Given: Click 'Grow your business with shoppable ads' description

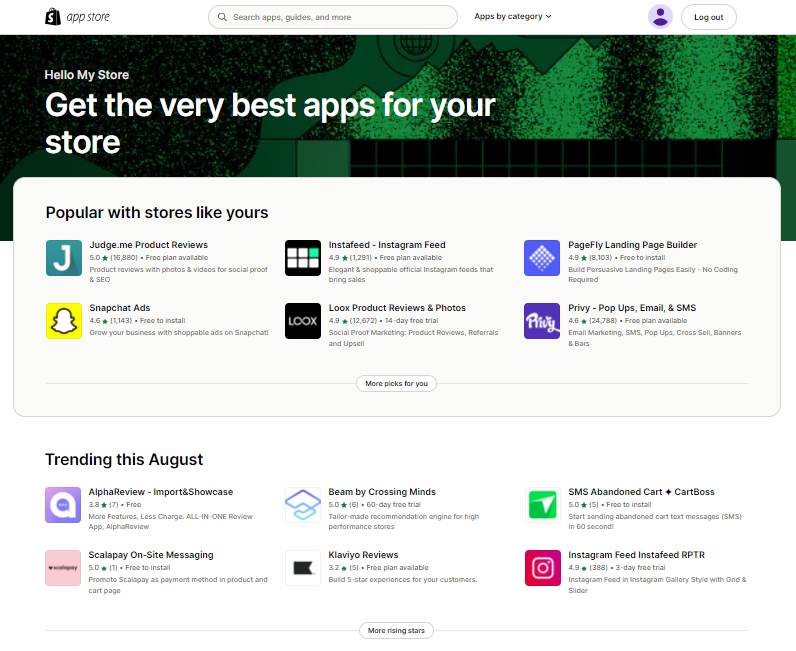Looking at the screenshot, I should pos(179,333).
